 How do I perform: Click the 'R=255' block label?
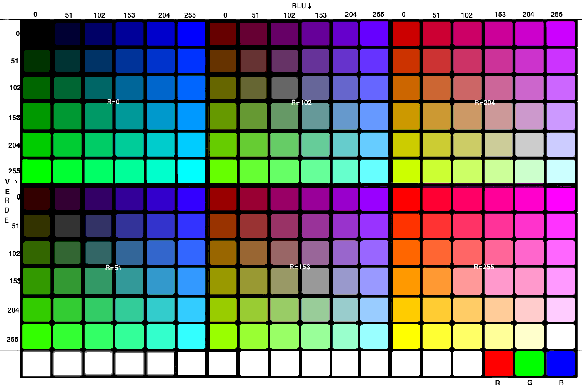(484, 267)
